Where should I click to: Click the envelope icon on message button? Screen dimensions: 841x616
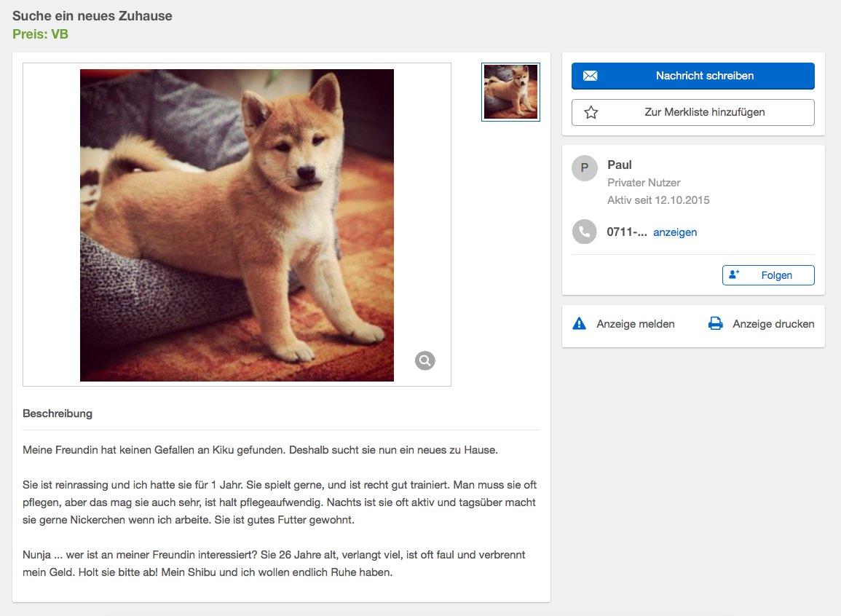[x=591, y=76]
